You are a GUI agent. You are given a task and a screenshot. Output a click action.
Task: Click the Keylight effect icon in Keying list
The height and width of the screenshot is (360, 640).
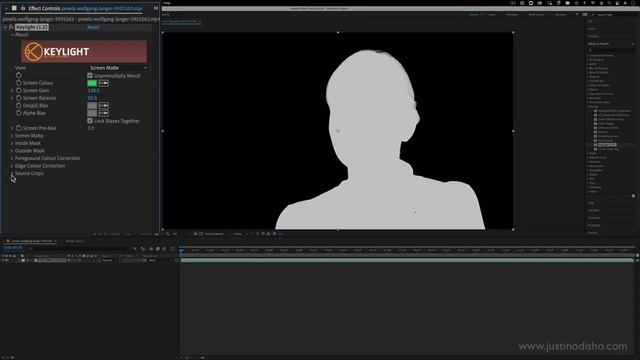(596, 145)
